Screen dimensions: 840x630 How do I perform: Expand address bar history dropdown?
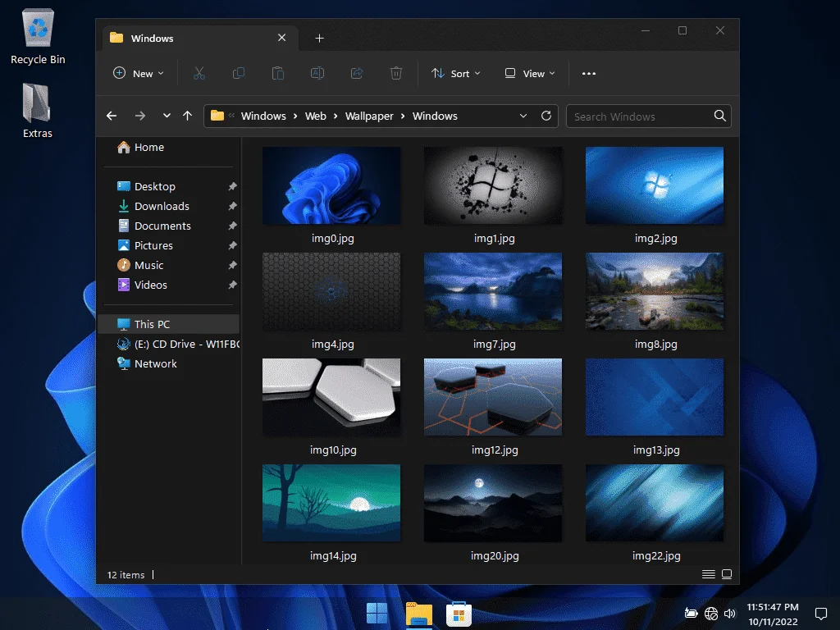(x=523, y=116)
